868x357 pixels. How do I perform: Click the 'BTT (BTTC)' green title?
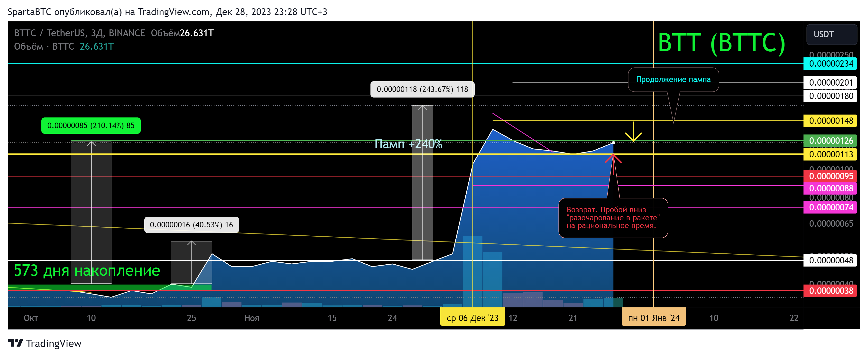coord(721,43)
